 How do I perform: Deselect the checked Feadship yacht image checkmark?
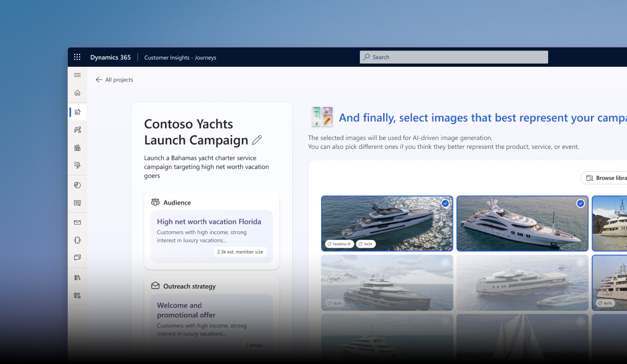tap(445, 203)
